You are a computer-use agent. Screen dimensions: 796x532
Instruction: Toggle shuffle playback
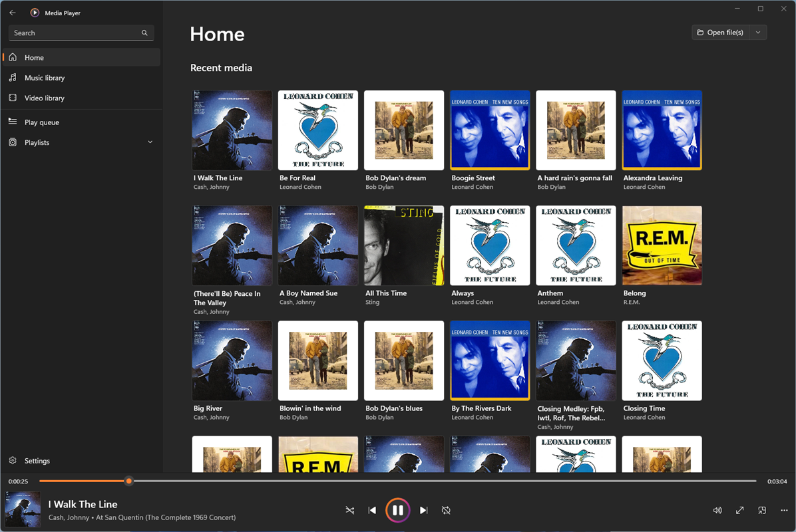coord(350,510)
